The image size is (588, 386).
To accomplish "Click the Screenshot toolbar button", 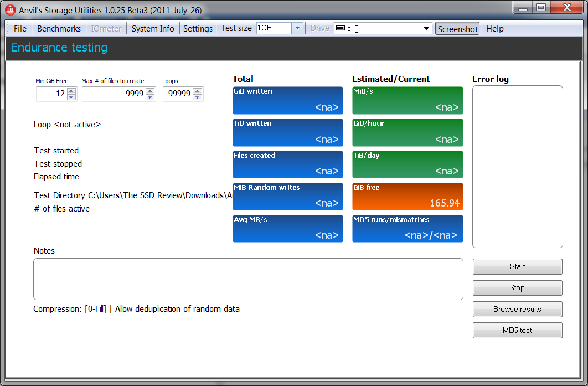I will [457, 29].
